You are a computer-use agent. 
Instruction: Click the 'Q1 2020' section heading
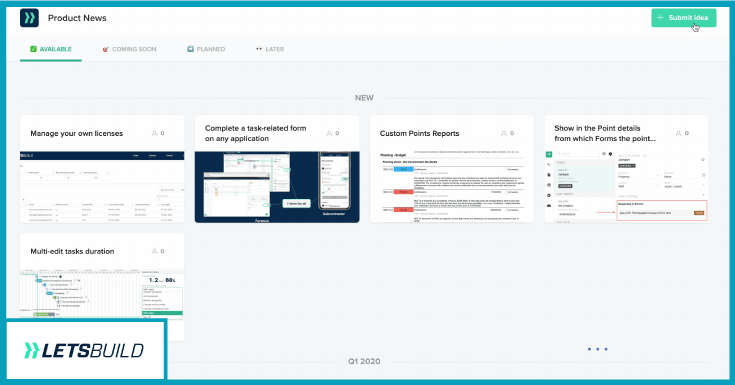[364, 361]
